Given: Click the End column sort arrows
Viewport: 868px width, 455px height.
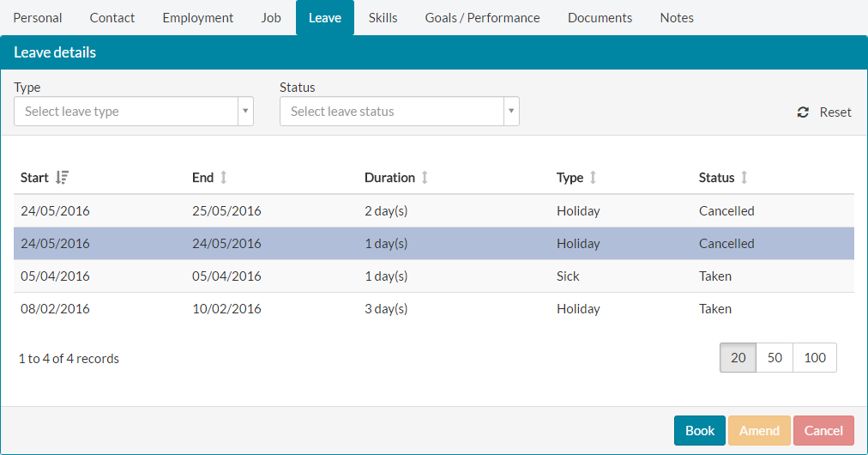Looking at the screenshot, I should point(224,178).
